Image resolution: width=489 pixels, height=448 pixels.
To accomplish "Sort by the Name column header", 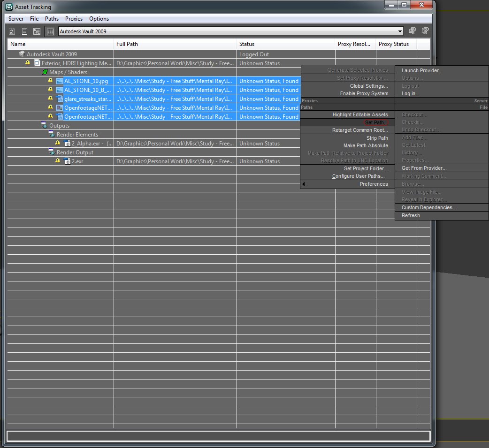I will pos(60,44).
